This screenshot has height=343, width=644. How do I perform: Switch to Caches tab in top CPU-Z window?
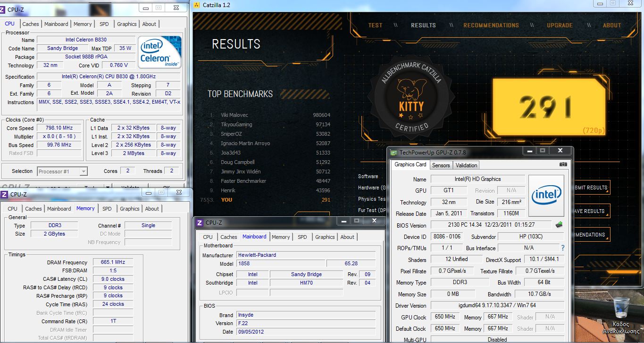(31, 24)
